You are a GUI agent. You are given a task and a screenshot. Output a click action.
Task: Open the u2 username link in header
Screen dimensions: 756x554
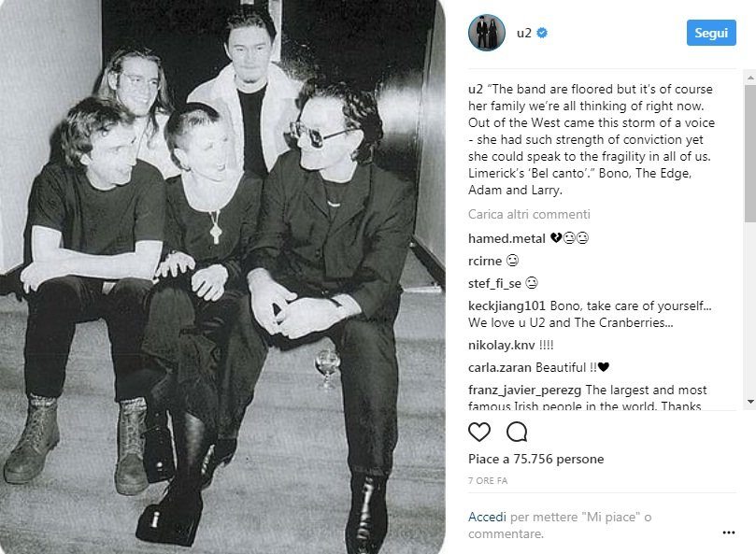tap(523, 33)
